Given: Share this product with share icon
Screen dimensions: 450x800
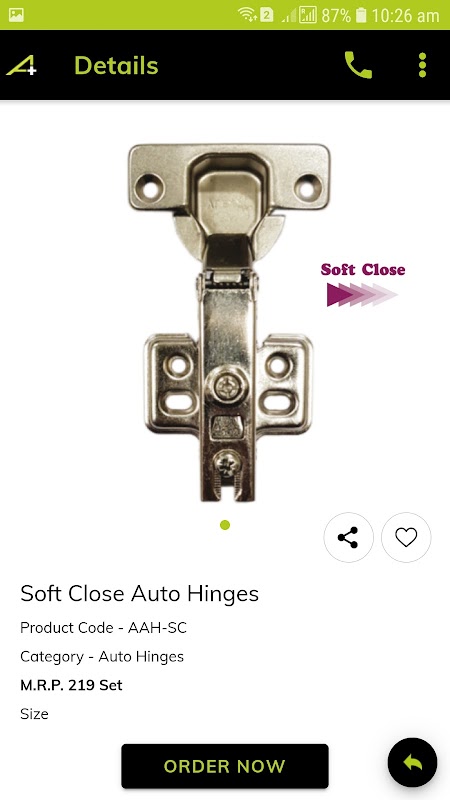Looking at the screenshot, I should (348, 537).
